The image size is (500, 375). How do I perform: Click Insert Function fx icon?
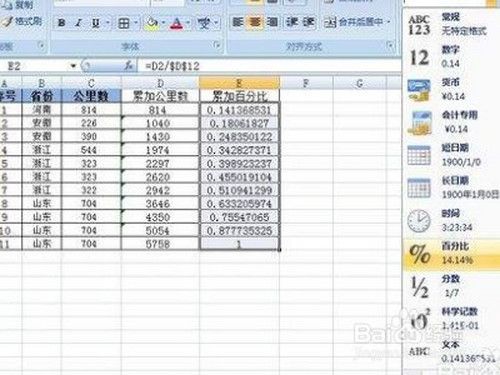(129, 66)
